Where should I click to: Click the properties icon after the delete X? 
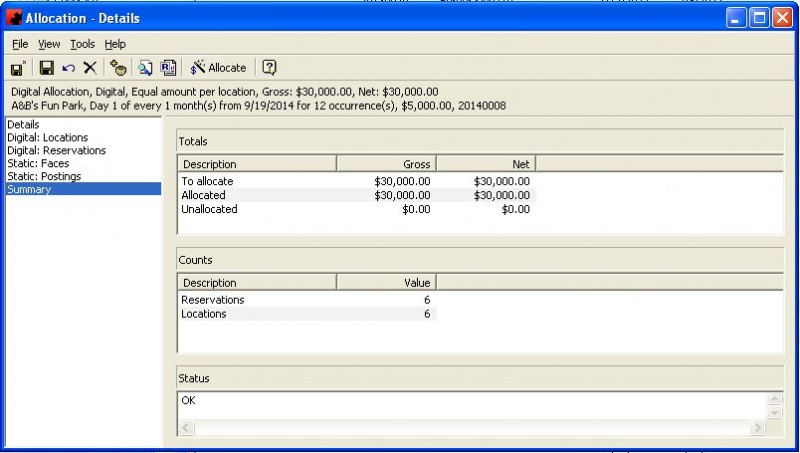click(119, 68)
